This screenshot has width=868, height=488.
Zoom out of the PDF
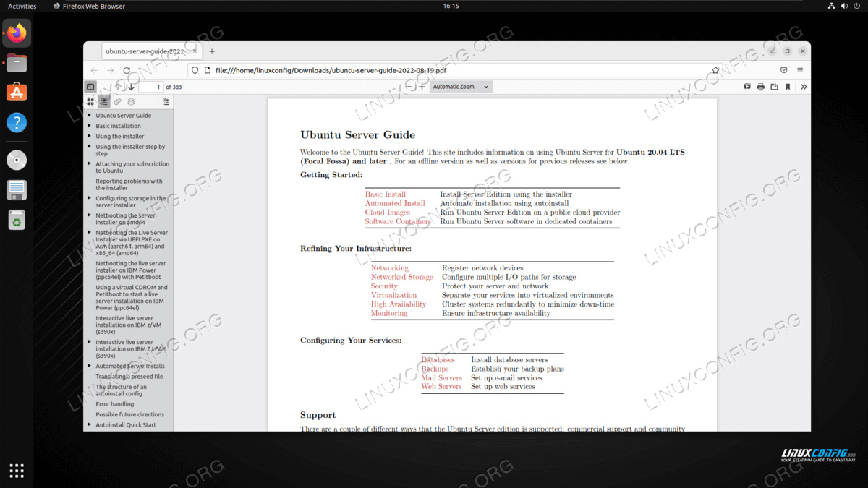(410, 87)
